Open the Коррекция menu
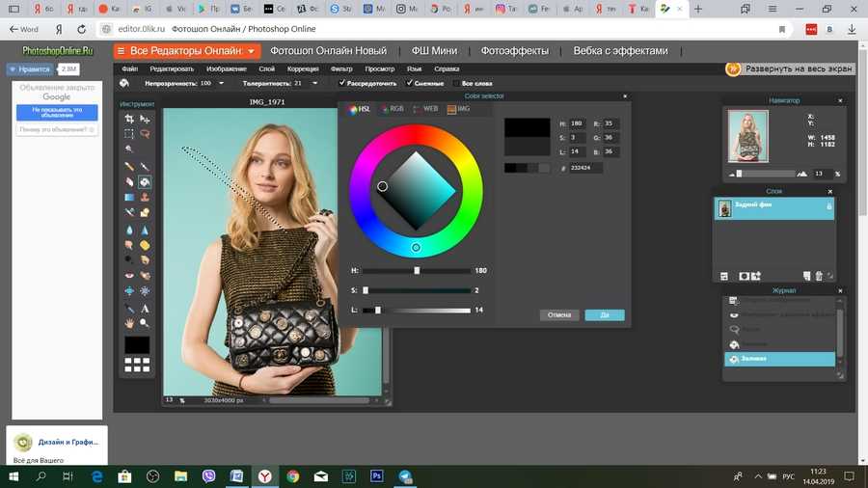Viewport: 868px width, 488px height. click(x=303, y=69)
